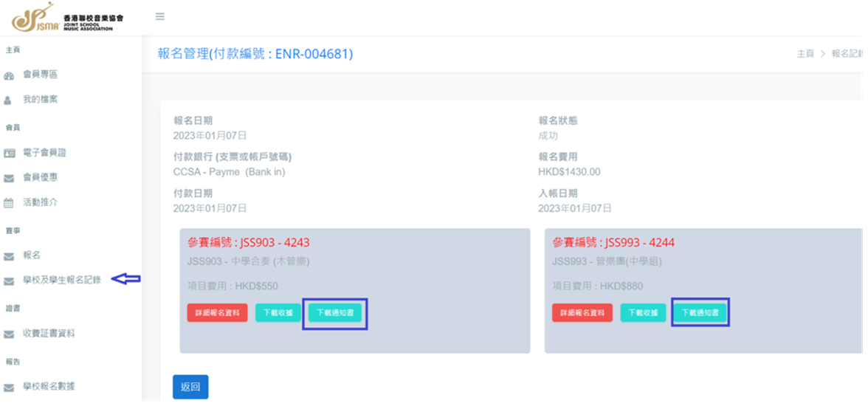Click the 入帳日期 label
The image size is (868, 409).
click(x=558, y=193)
